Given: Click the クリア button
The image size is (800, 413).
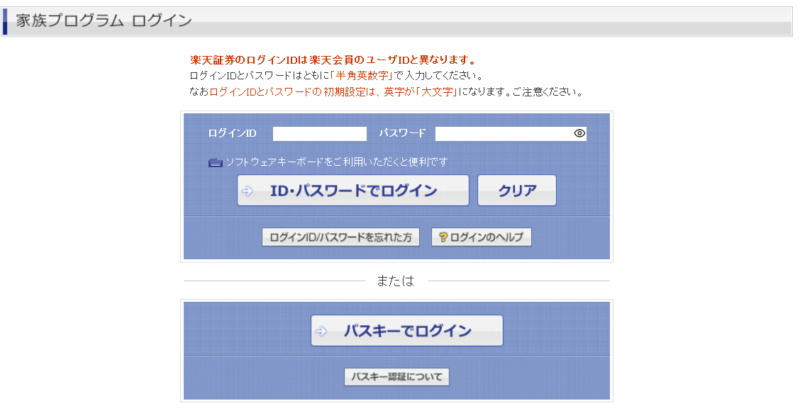Looking at the screenshot, I should click(x=517, y=190).
